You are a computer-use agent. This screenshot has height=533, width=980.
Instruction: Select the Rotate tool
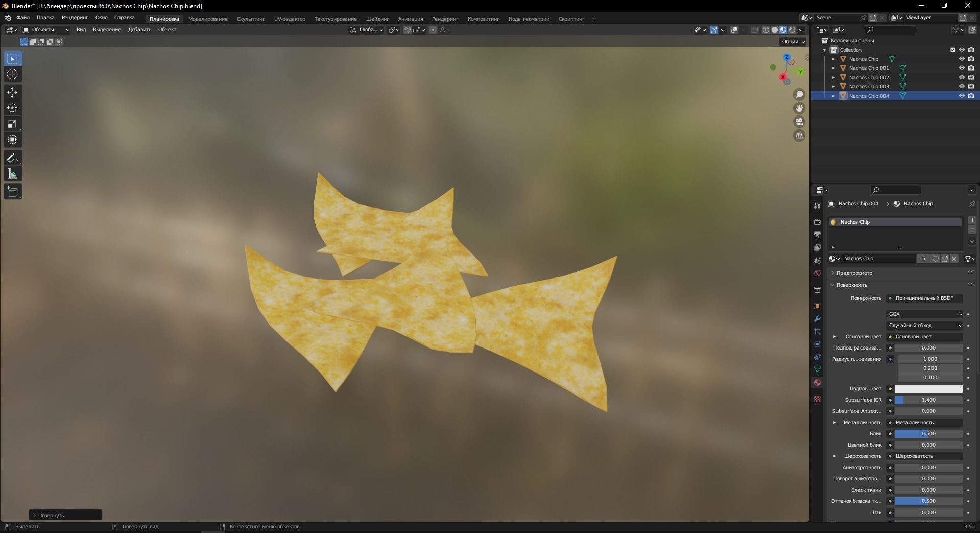pos(12,108)
